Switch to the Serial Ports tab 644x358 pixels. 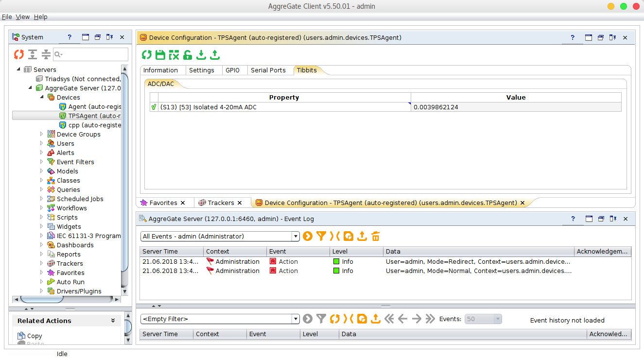coord(268,70)
